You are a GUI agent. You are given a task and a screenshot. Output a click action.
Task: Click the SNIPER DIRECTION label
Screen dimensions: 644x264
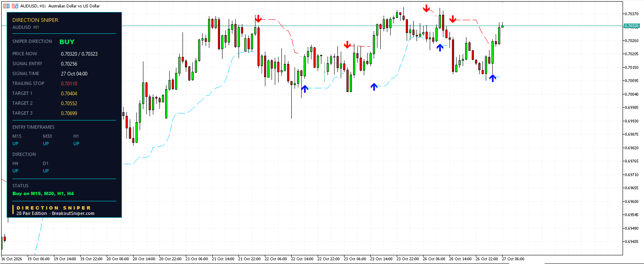tap(32, 41)
